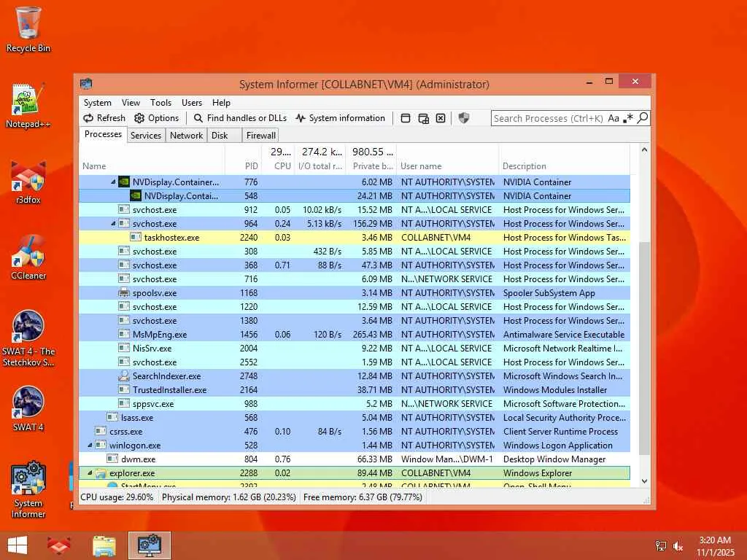Open the Tools menu
747x560 pixels.
coord(160,102)
